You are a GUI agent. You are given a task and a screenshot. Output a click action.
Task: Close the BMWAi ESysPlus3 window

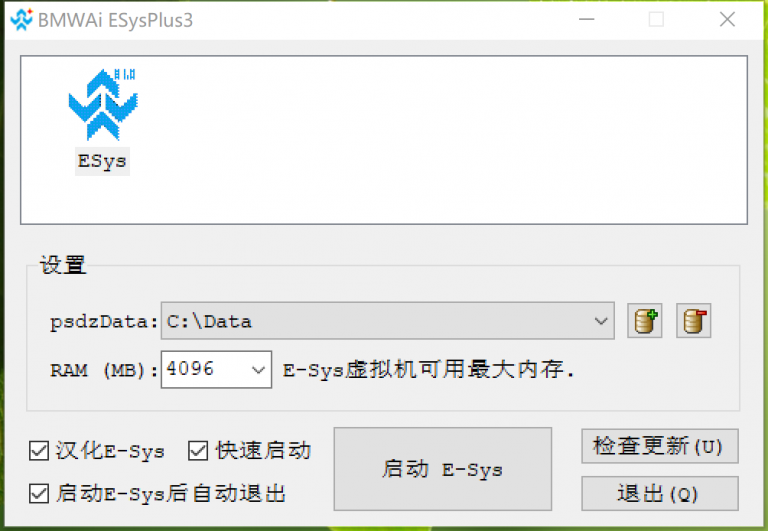(727, 20)
